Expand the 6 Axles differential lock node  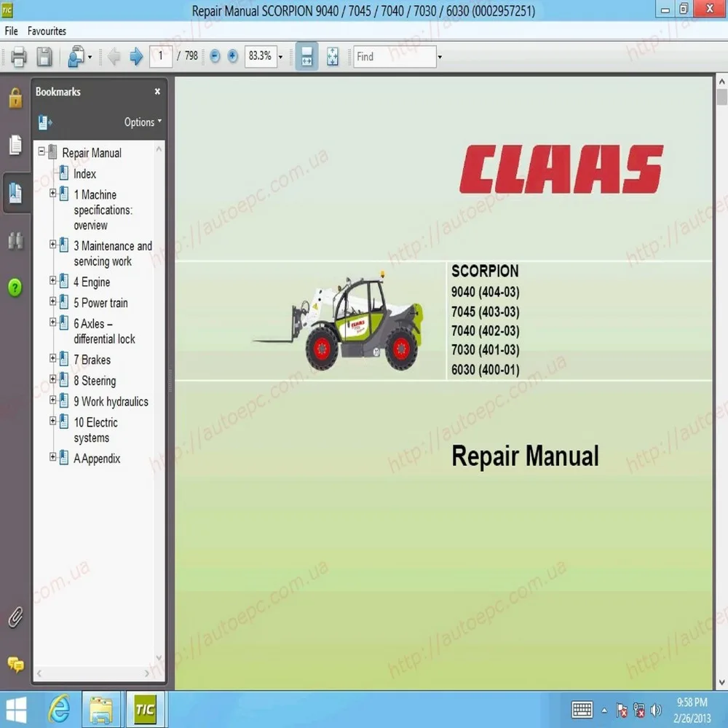pyautogui.click(x=53, y=322)
